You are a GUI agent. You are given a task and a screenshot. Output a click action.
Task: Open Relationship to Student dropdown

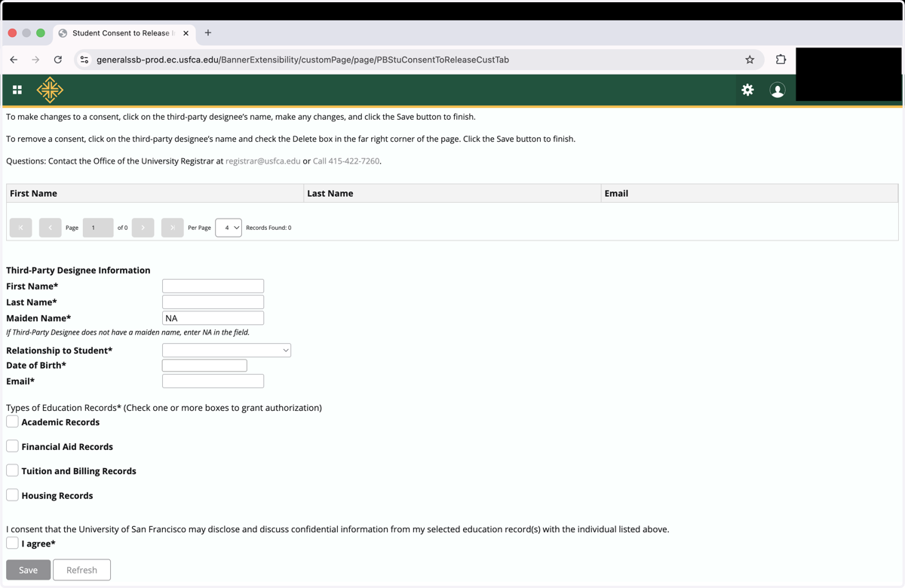click(226, 350)
